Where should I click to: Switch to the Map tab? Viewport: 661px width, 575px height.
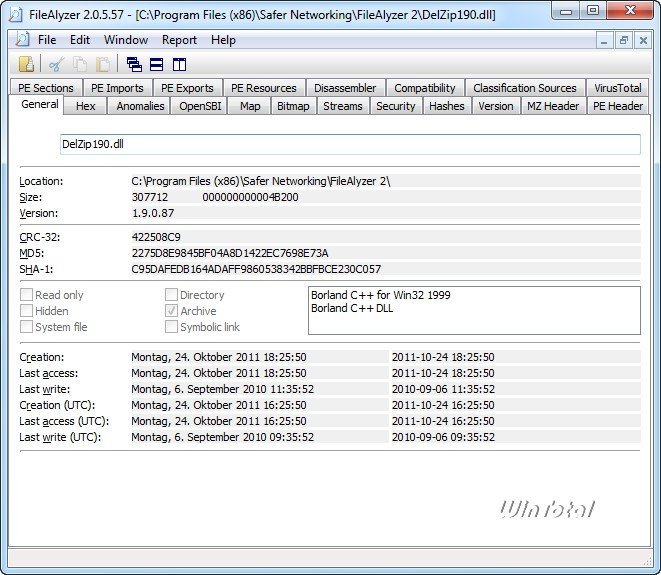[250, 106]
